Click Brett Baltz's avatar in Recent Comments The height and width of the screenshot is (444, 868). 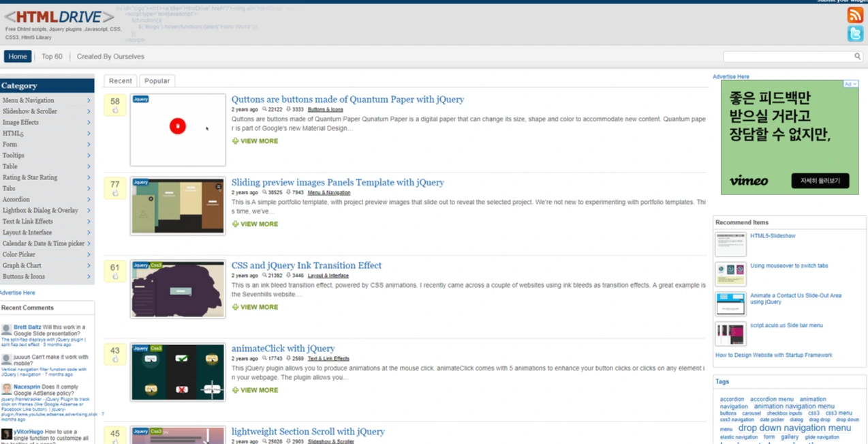coord(6,330)
